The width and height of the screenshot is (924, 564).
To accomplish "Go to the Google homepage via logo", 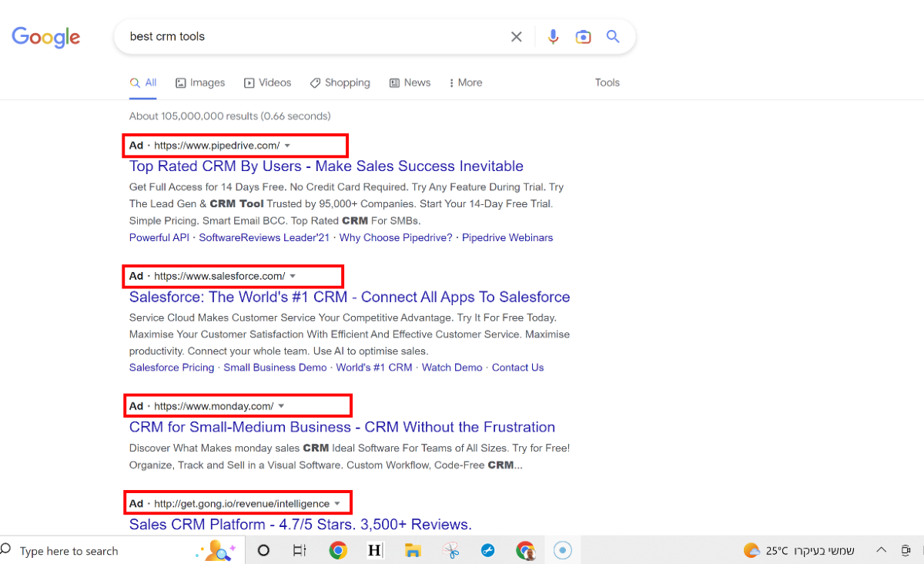I will 46,37.
